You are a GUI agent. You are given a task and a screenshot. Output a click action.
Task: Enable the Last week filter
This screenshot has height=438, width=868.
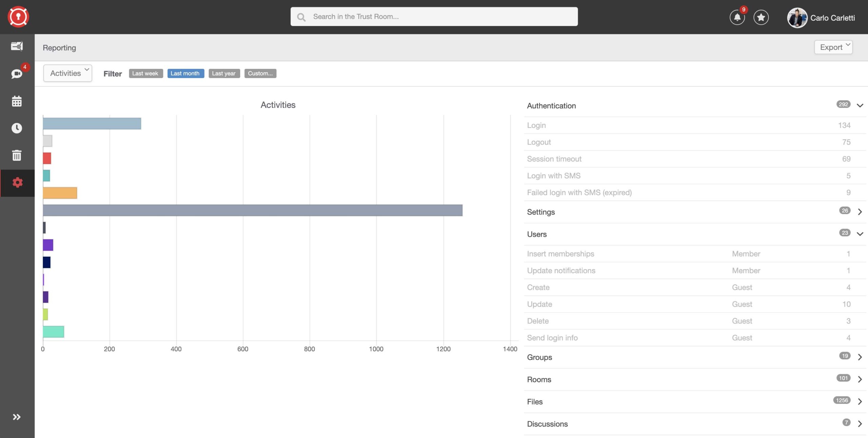[145, 73]
